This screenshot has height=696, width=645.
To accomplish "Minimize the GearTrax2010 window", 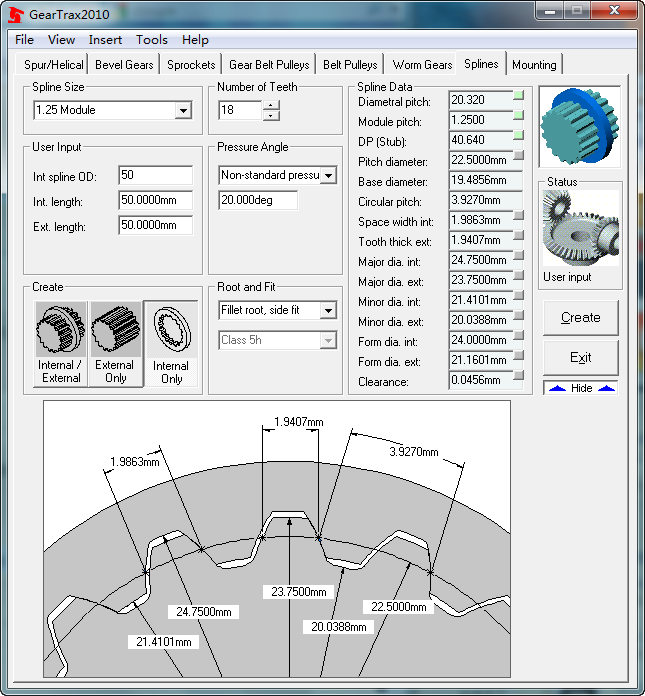I will (550, 11).
